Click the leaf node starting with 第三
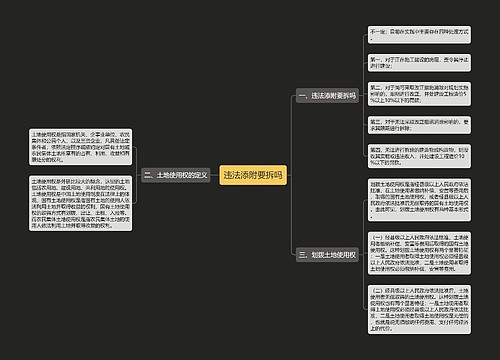 point(419,125)
